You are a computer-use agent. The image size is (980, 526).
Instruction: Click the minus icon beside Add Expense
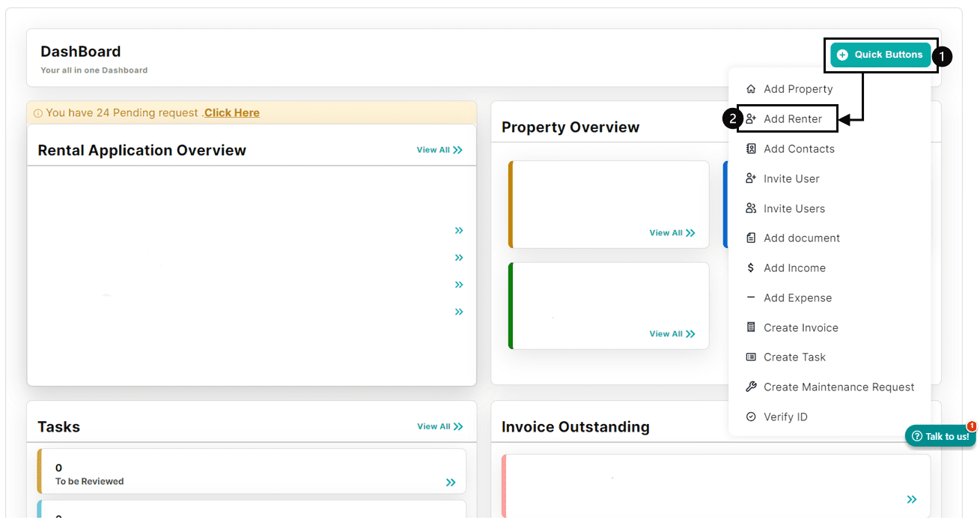pyautogui.click(x=751, y=297)
